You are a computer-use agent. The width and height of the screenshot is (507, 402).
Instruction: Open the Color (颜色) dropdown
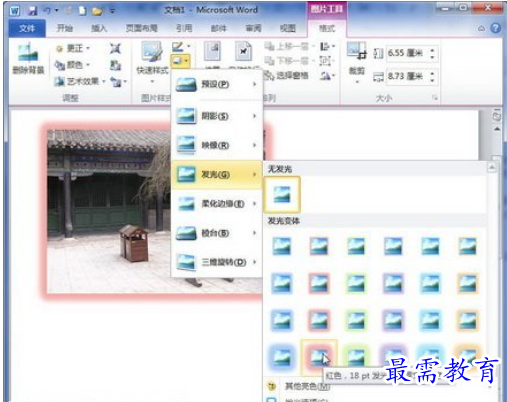coord(72,65)
